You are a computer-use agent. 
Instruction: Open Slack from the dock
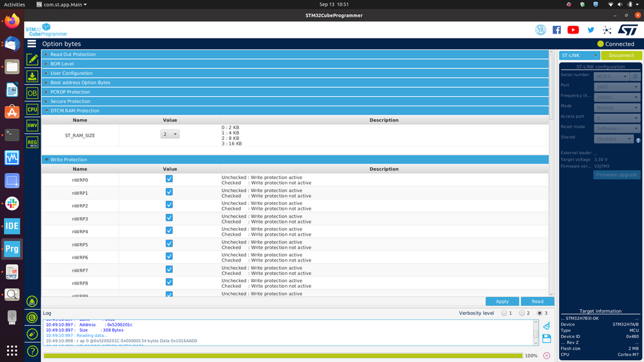click(x=12, y=203)
